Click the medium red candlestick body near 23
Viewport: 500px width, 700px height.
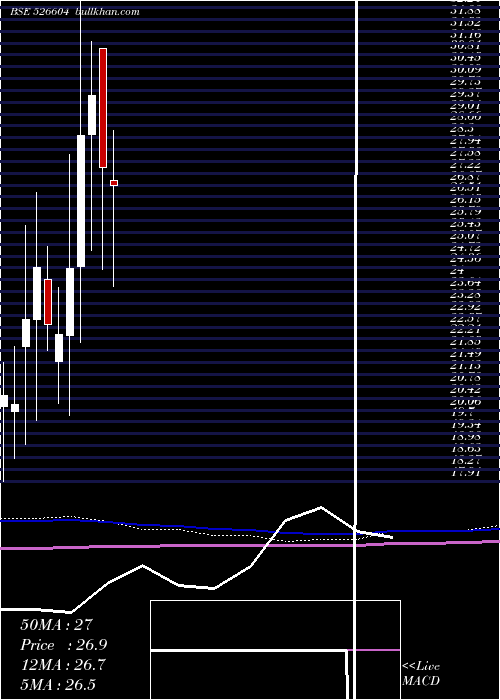48,302
